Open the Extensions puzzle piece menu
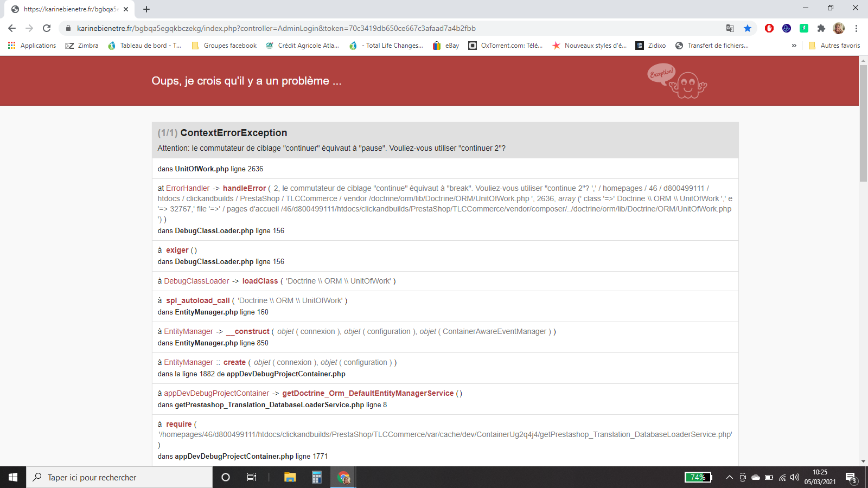This screenshot has height=488, width=868. click(x=821, y=28)
